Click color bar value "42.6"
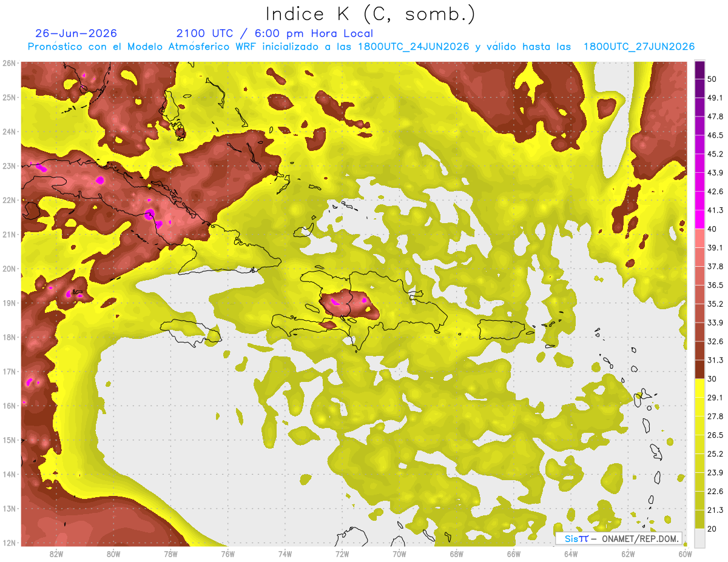The width and height of the screenshot is (728, 562). 715,192
